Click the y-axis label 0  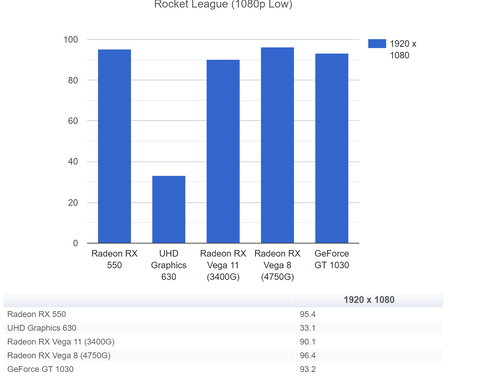tap(75, 243)
